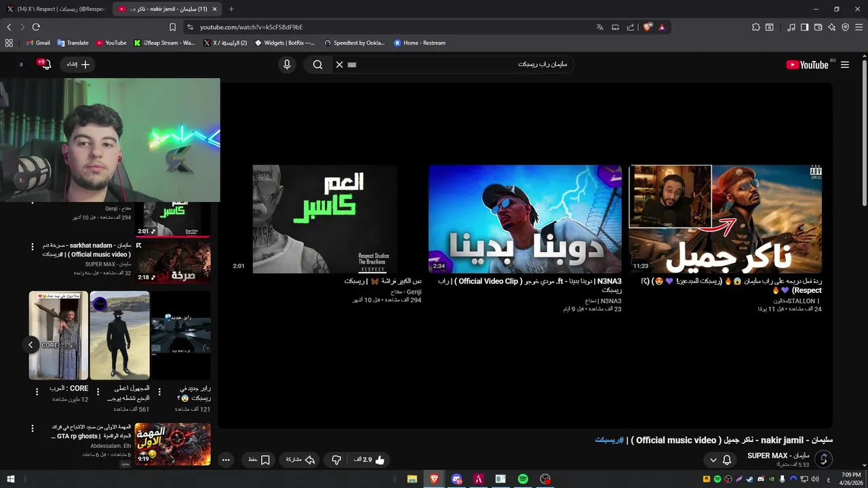The height and width of the screenshot is (488, 868).
Task: Click the magnifying glass search button
Action: 317,64
